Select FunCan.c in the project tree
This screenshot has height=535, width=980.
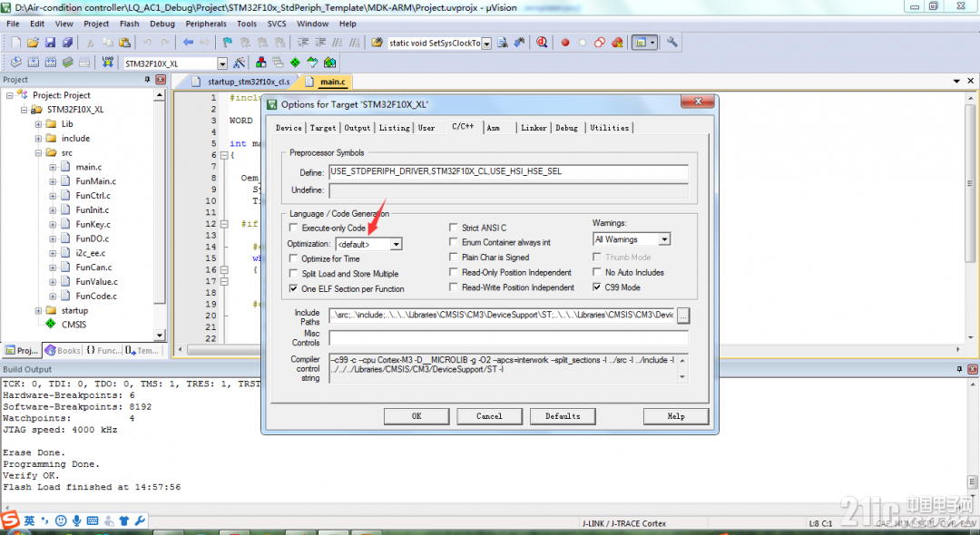(x=93, y=267)
